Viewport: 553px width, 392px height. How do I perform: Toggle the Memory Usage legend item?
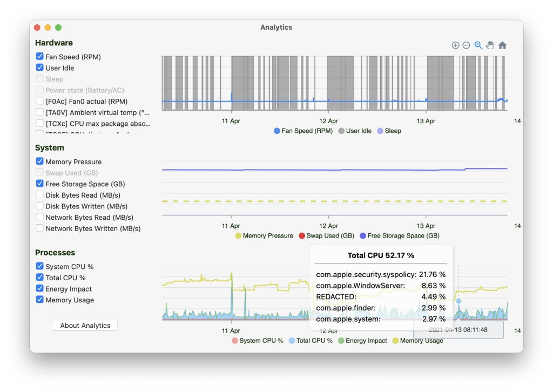(x=417, y=341)
